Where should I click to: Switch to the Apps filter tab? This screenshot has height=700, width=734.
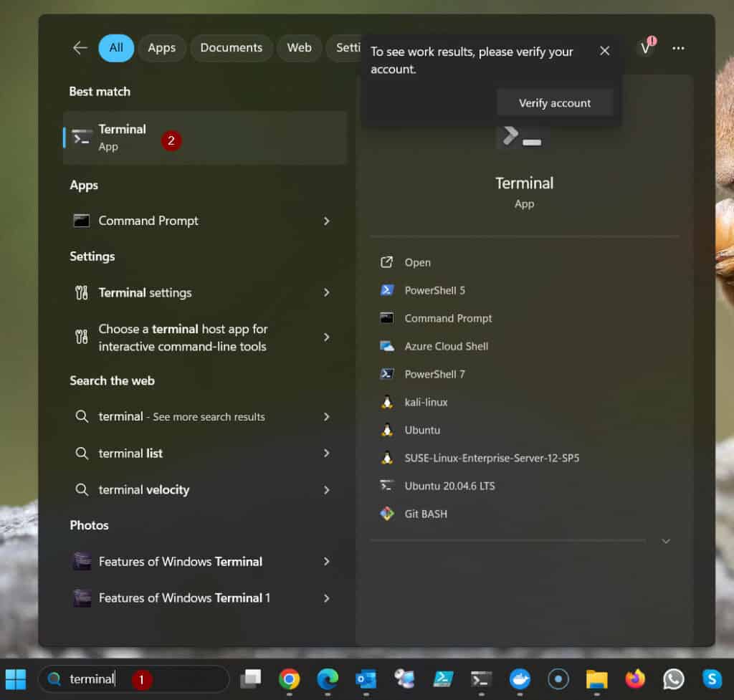(161, 47)
